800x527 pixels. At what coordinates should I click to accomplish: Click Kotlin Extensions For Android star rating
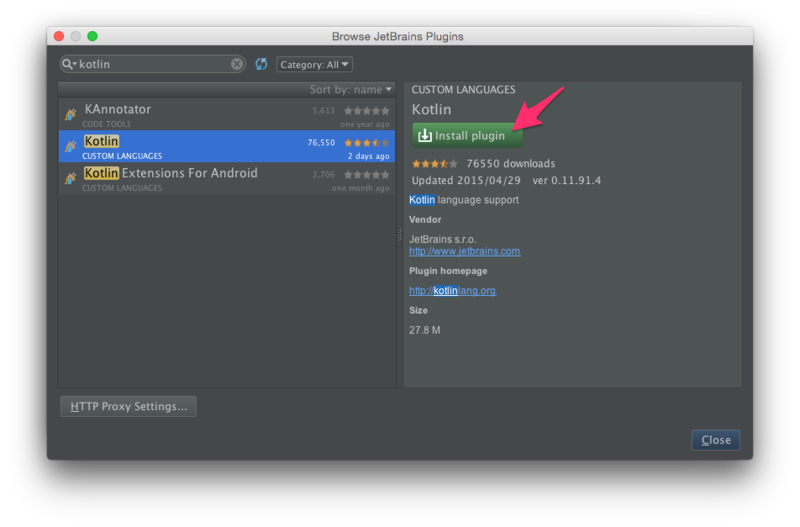[366, 174]
